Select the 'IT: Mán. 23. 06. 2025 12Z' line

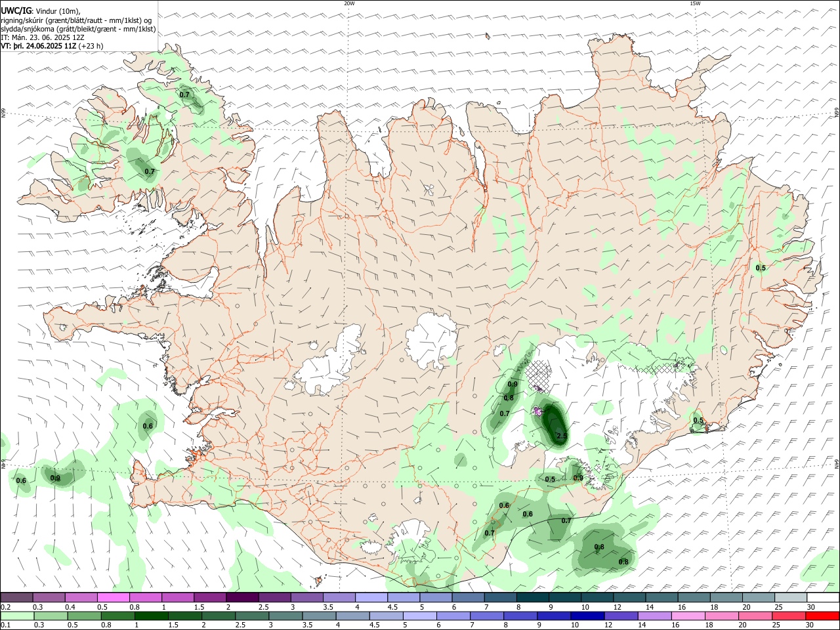click(43, 37)
